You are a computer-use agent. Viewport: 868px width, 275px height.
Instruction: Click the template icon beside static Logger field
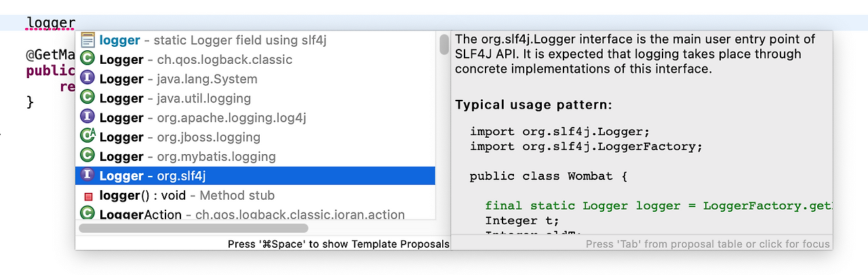click(x=87, y=40)
